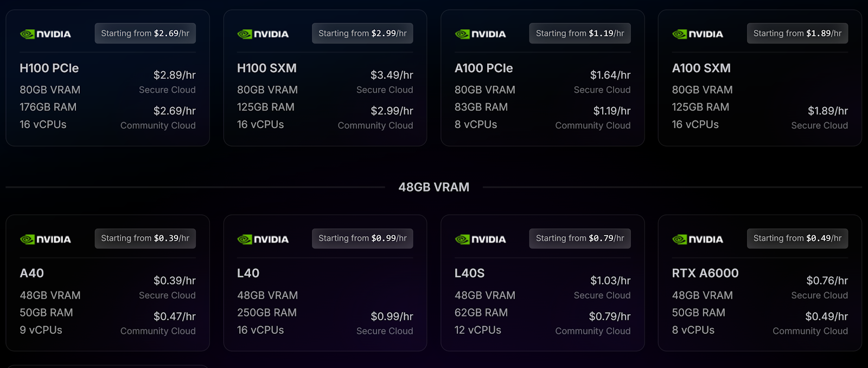Choose the 'Starting from $0.39/hr' price badge
Screen dimensions: 868x368
pyautogui.click(x=145, y=238)
